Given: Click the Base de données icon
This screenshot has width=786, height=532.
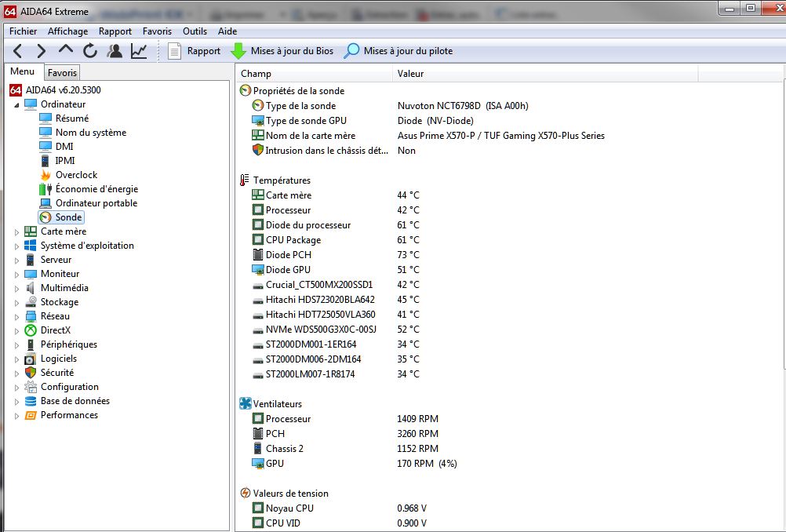Looking at the screenshot, I should [x=31, y=401].
